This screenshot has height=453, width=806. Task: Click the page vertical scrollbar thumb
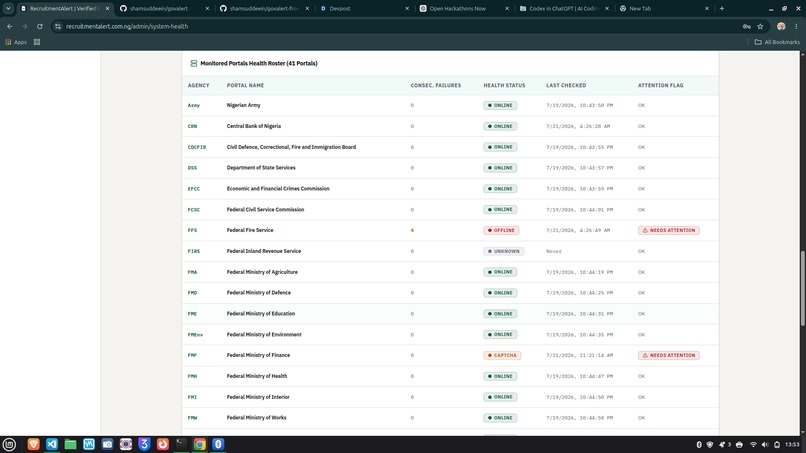(x=802, y=288)
